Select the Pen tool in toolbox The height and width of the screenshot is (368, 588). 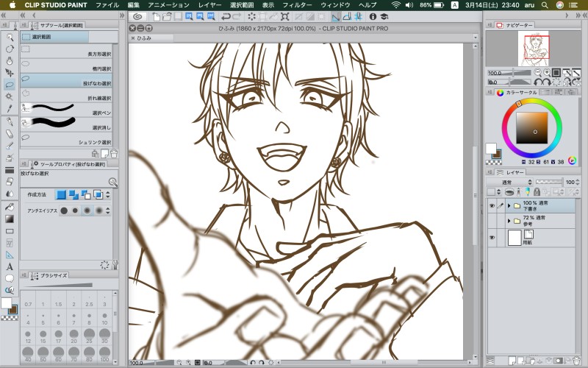(10, 121)
